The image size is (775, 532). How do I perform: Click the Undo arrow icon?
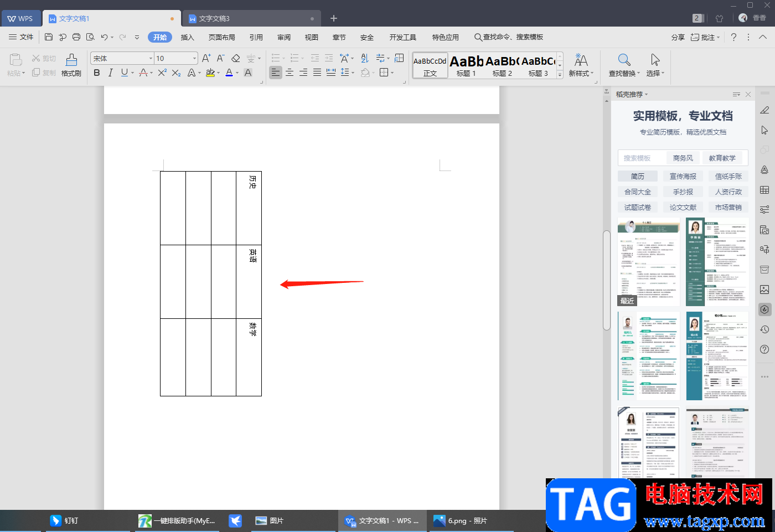104,37
